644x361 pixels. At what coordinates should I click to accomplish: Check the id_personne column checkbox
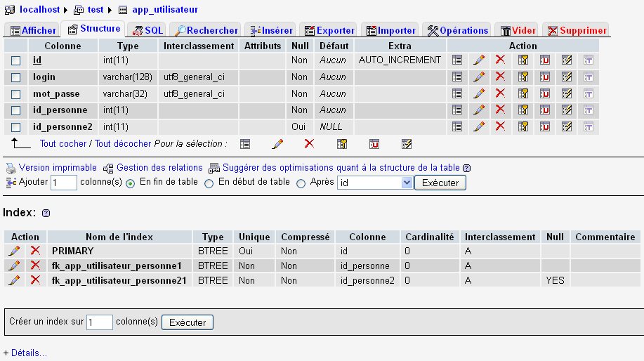click(x=15, y=110)
